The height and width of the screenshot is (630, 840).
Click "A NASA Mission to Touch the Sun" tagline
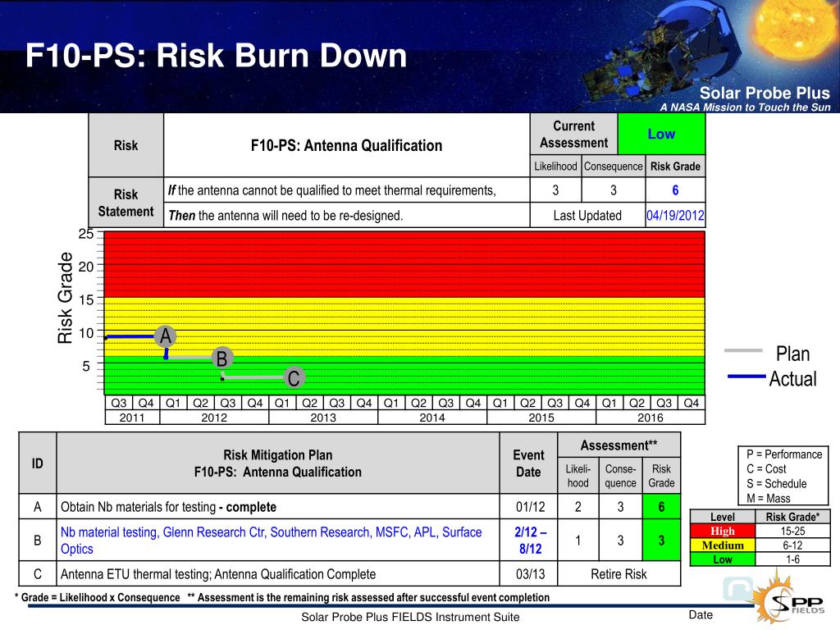pyautogui.click(x=745, y=107)
